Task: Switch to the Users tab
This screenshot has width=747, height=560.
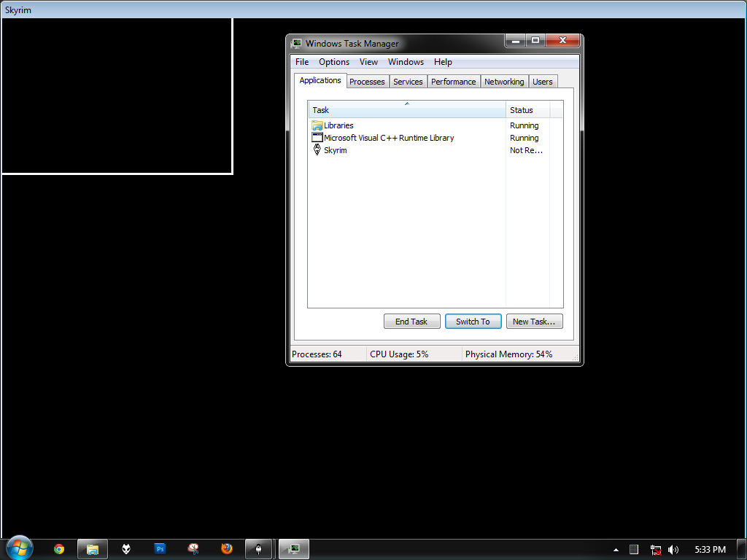Action: [x=543, y=82]
